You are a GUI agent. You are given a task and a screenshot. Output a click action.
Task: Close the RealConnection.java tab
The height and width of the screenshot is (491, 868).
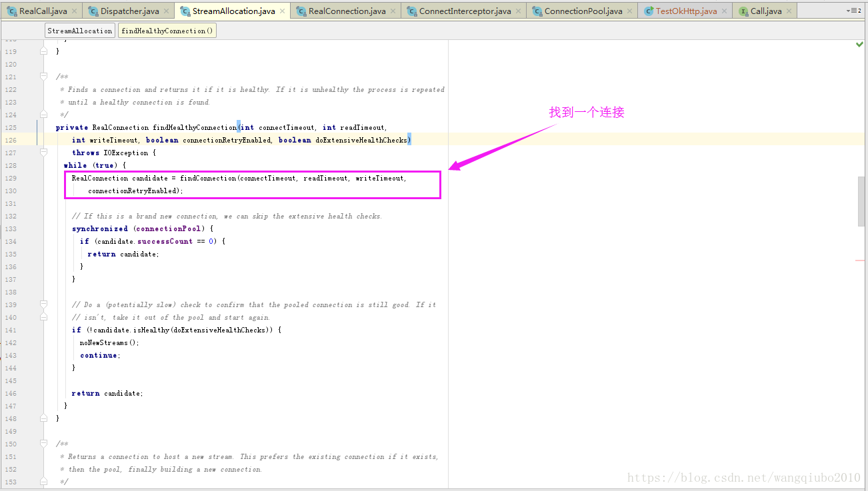coord(393,11)
